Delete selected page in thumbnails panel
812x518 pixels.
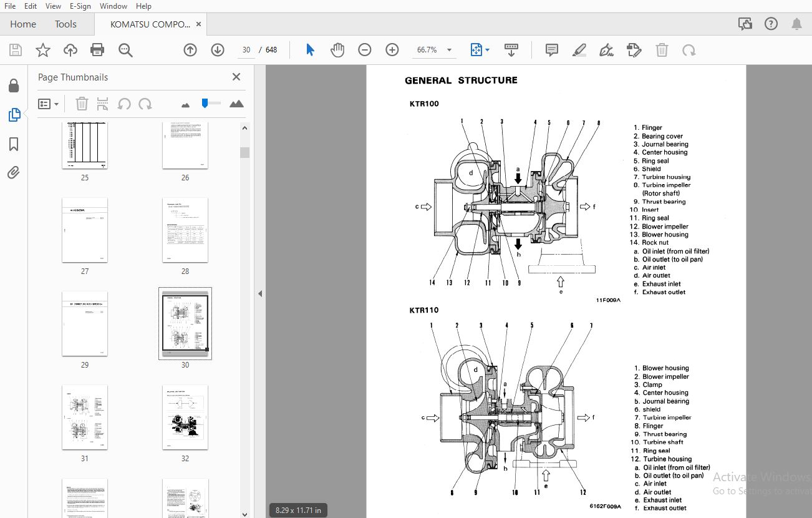tap(82, 104)
